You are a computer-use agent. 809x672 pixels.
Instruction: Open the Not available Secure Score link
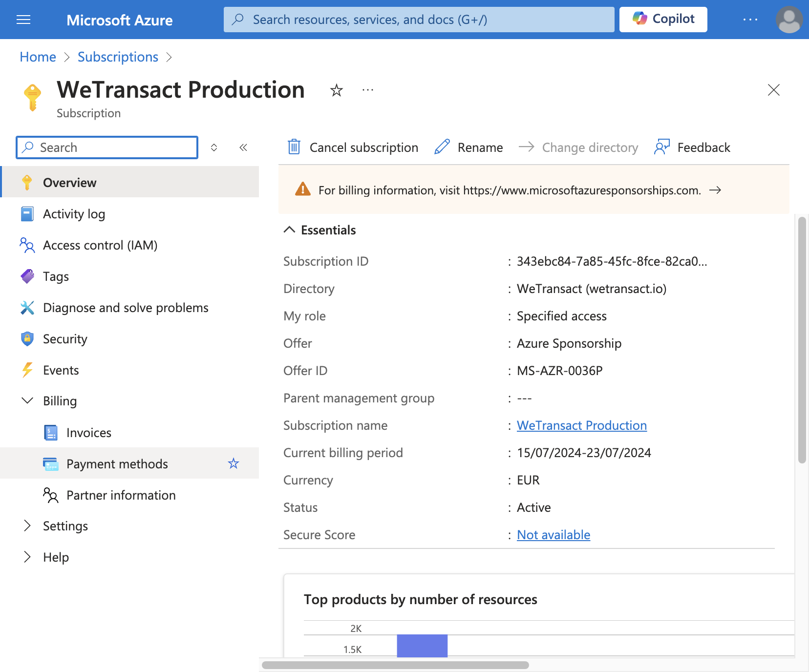coord(554,535)
